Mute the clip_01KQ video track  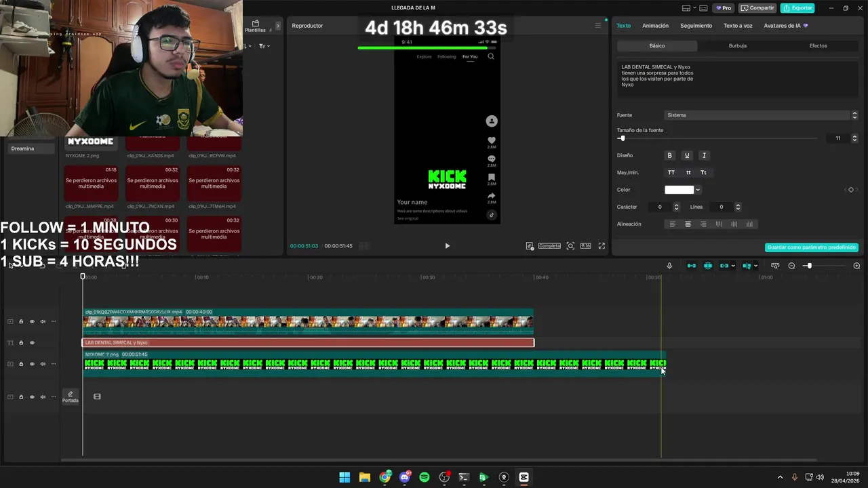(x=43, y=322)
